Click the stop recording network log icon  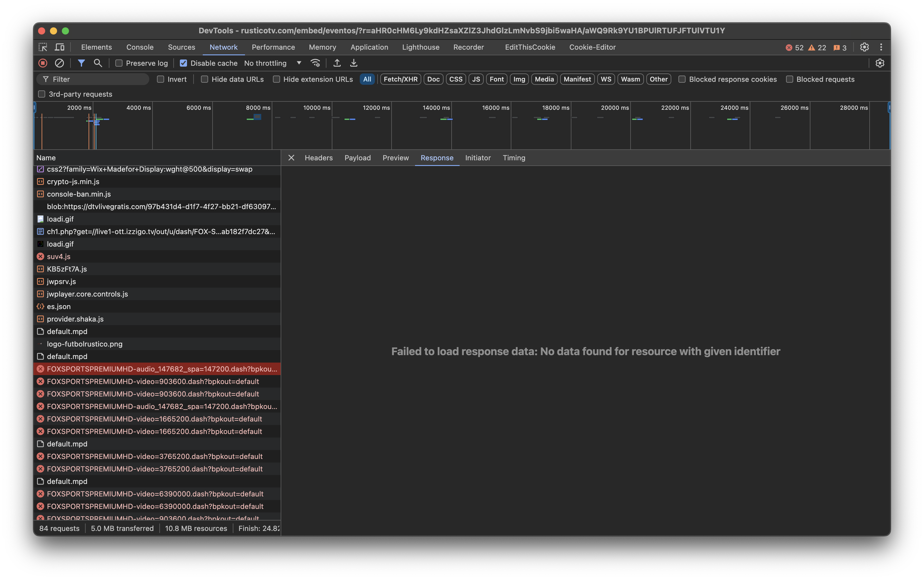[x=43, y=63]
